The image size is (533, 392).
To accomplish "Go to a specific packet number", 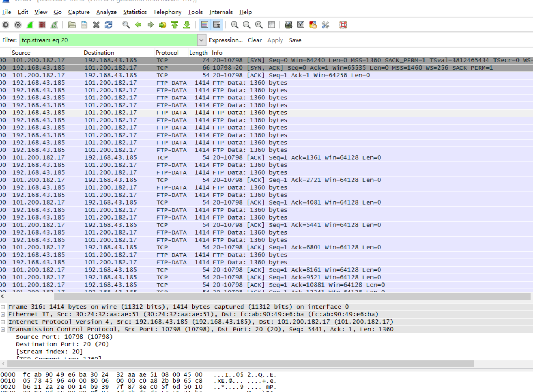I will pyautogui.click(x=162, y=25).
